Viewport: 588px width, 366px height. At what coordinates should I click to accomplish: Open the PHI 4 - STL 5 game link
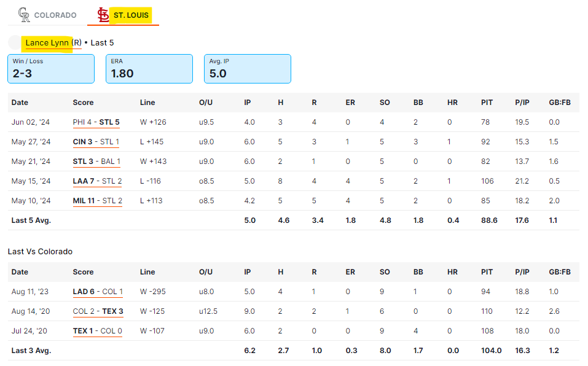coord(96,122)
